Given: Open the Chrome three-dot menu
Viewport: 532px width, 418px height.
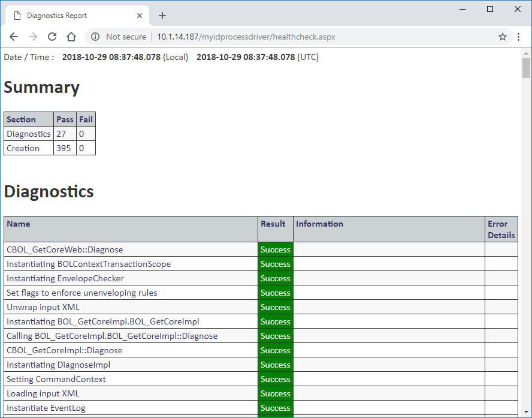Looking at the screenshot, I should [519, 37].
